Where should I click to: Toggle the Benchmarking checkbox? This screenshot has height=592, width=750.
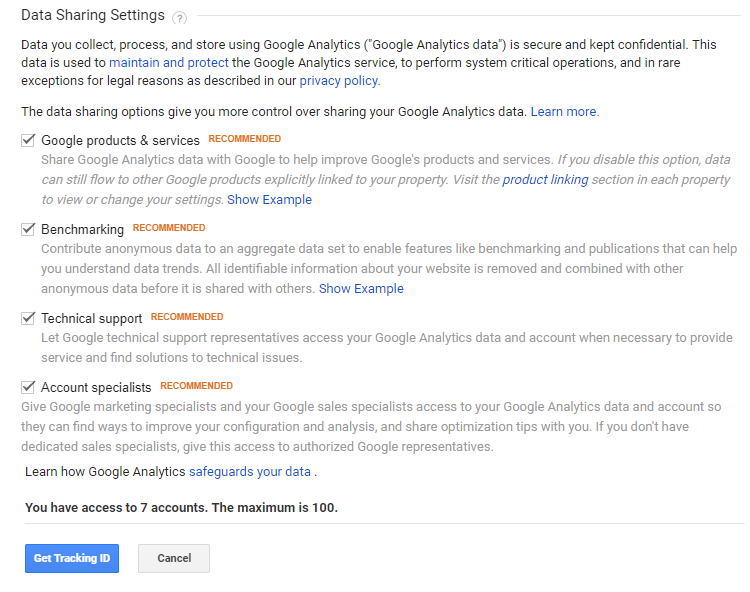[28, 229]
